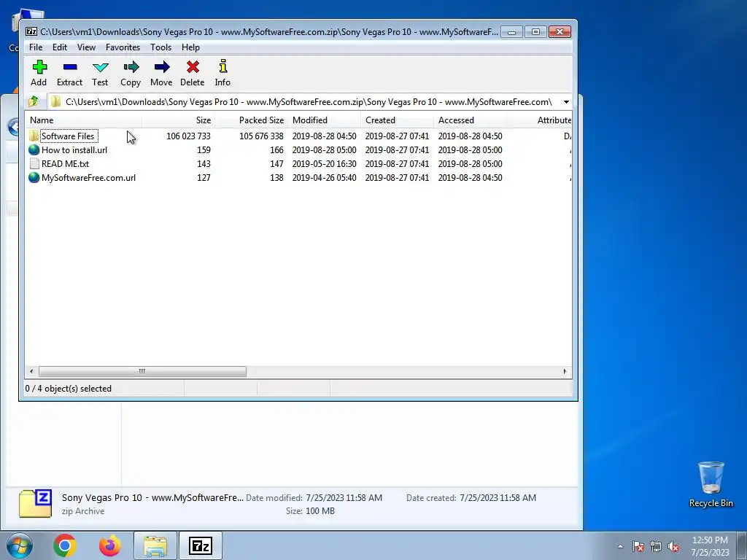
Task: Click the READ ME.txt packed size 147
Action: click(x=276, y=164)
